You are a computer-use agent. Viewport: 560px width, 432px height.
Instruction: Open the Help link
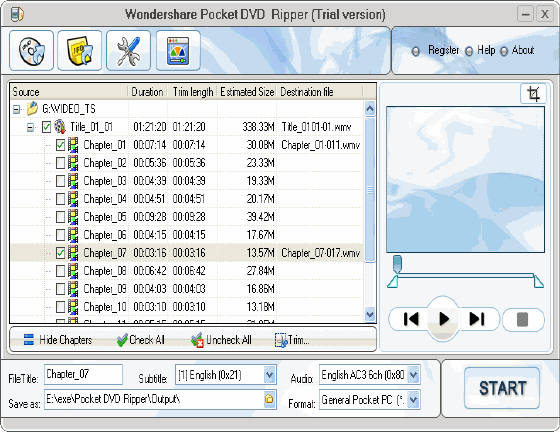coord(486,50)
